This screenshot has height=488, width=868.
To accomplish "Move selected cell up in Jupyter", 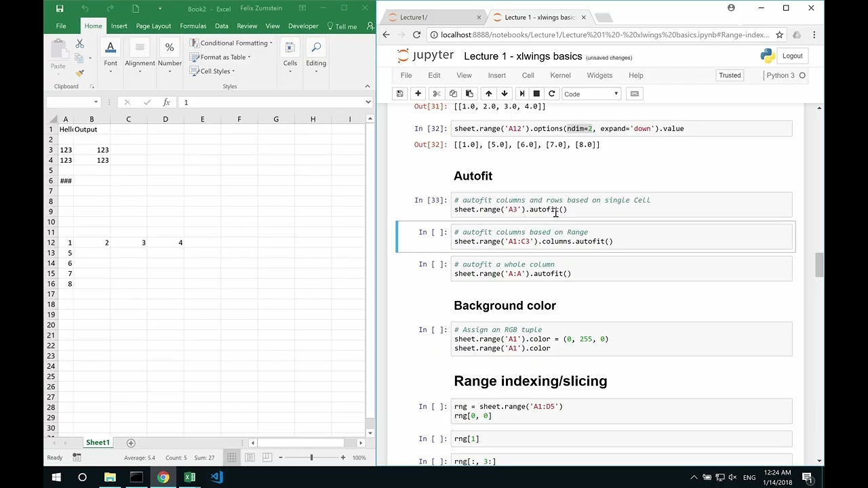I will (488, 94).
